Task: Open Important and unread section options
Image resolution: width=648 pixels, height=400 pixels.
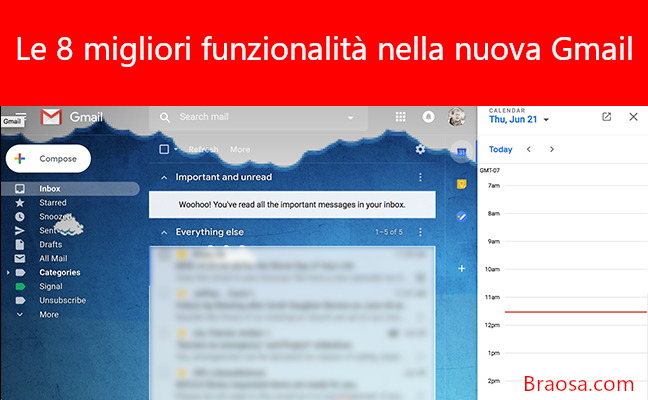Action: point(420,177)
